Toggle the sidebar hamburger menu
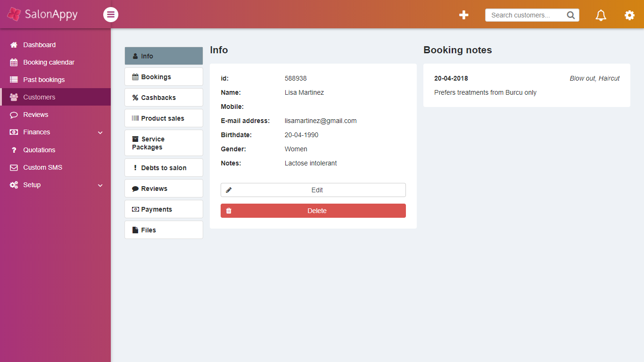 pyautogui.click(x=111, y=15)
